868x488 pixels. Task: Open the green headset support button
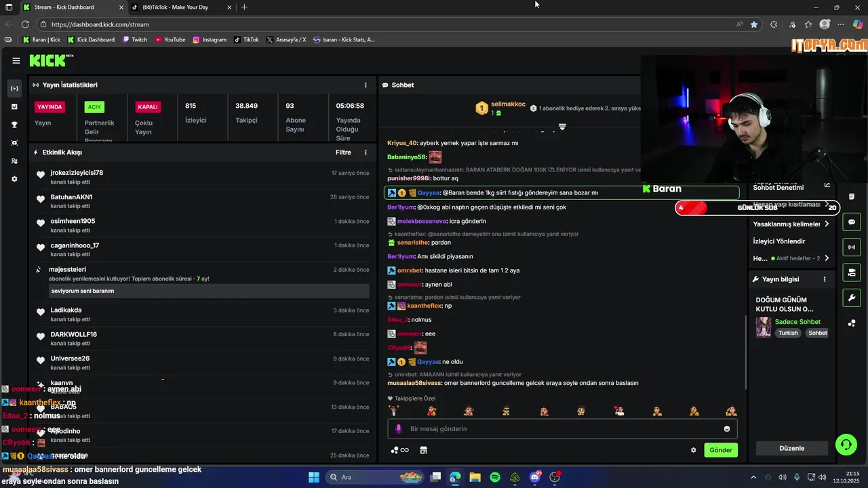(846, 445)
